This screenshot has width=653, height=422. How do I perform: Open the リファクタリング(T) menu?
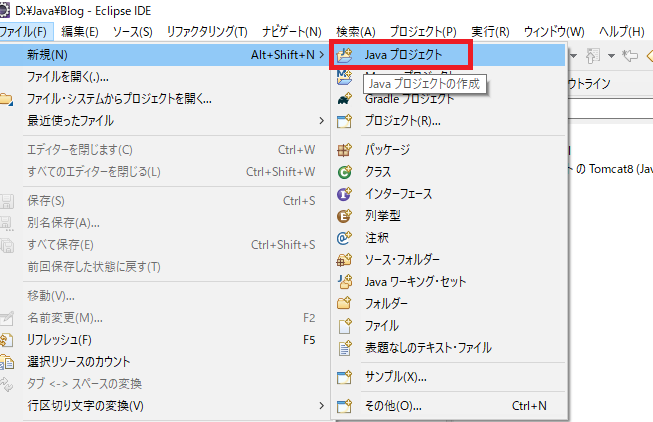[207, 32]
